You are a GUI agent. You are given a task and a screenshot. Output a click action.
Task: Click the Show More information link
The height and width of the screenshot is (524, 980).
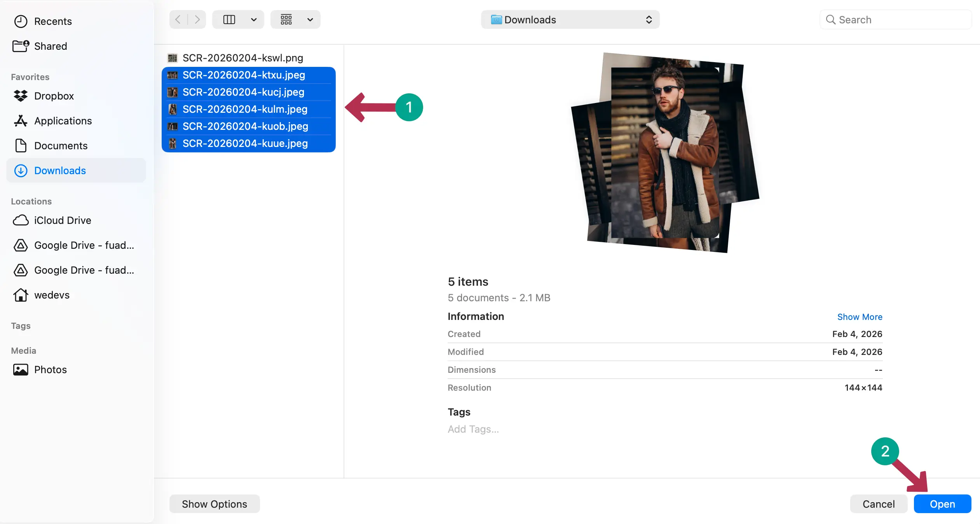click(859, 317)
